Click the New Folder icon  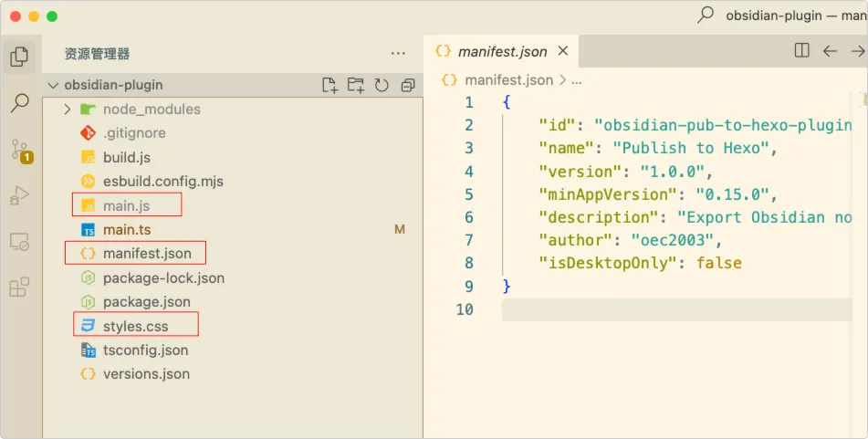click(355, 85)
